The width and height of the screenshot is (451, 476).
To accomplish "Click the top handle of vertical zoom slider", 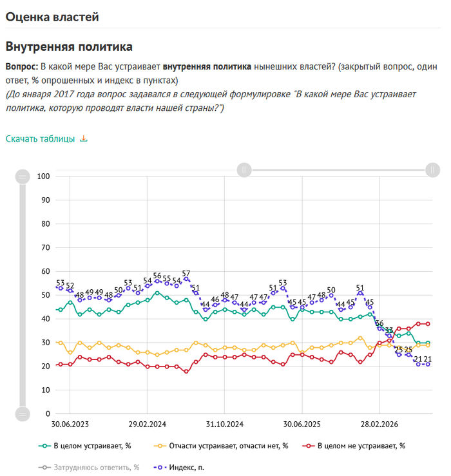I will coord(23,176).
